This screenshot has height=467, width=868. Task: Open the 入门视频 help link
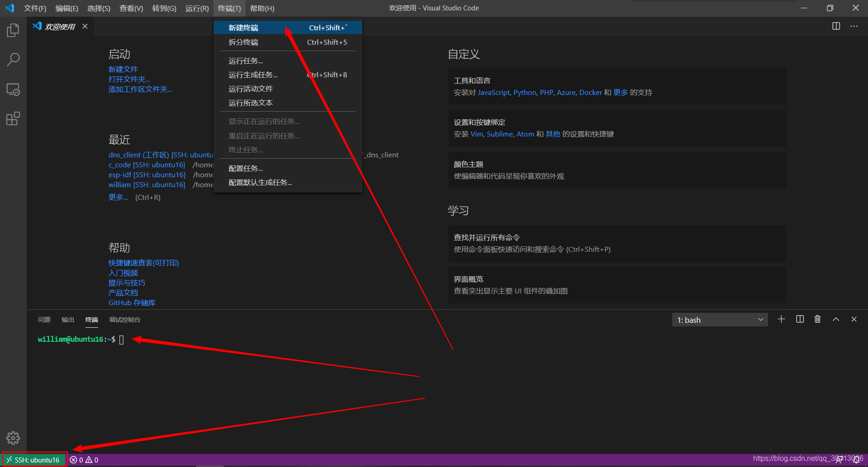[x=123, y=273]
